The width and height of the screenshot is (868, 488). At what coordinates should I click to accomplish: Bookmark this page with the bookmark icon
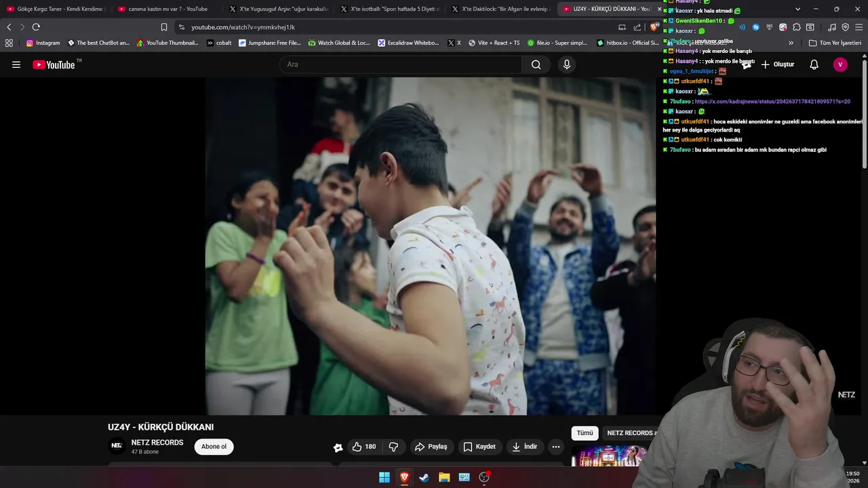click(164, 27)
